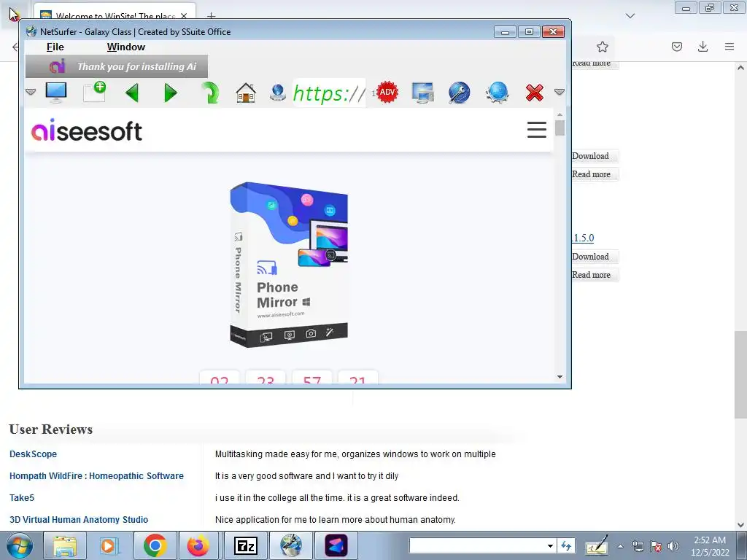
Task: Open the gear globe settings icon
Action: (x=497, y=93)
